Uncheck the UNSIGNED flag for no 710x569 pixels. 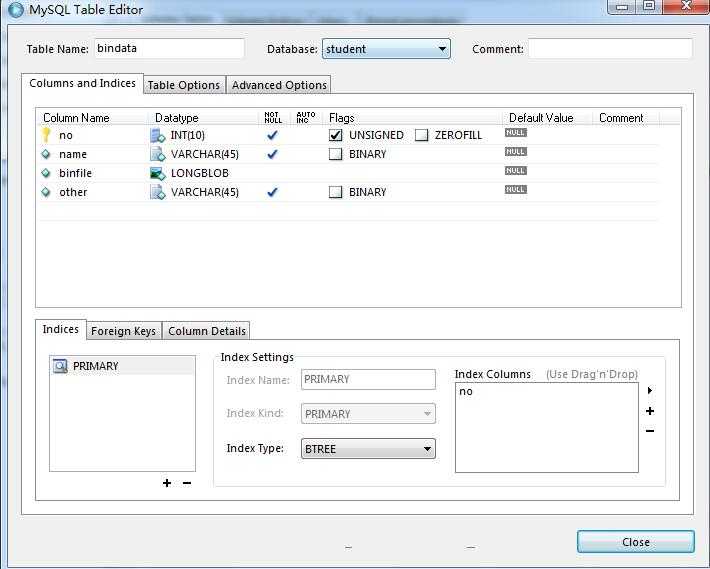[x=336, y=135]
